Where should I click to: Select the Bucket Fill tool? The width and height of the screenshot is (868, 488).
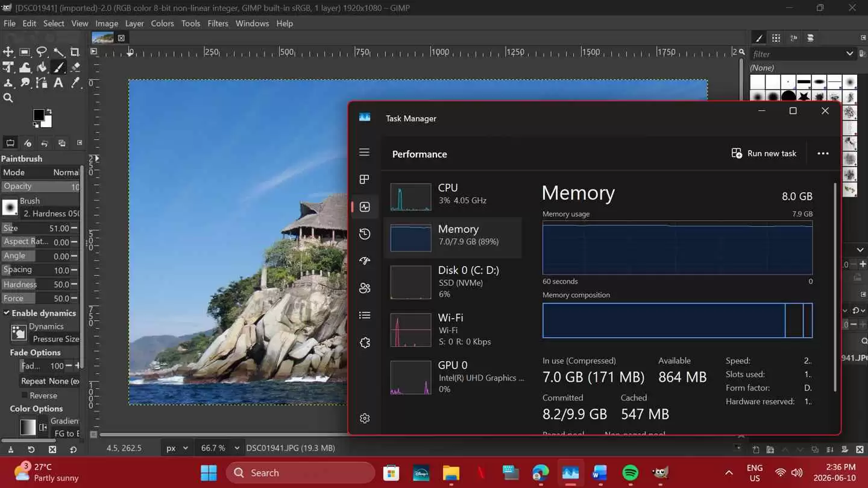pyautogui.click(x=42, y=68)
